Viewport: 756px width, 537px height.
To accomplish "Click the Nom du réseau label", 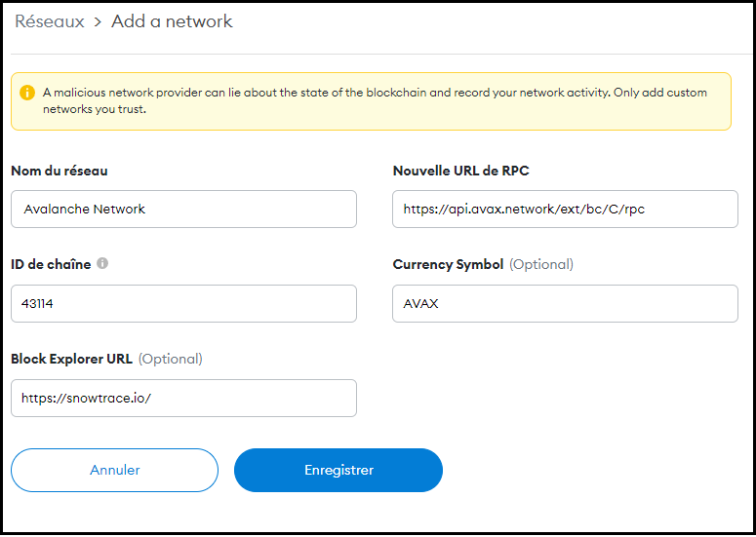I will point(60,171).
